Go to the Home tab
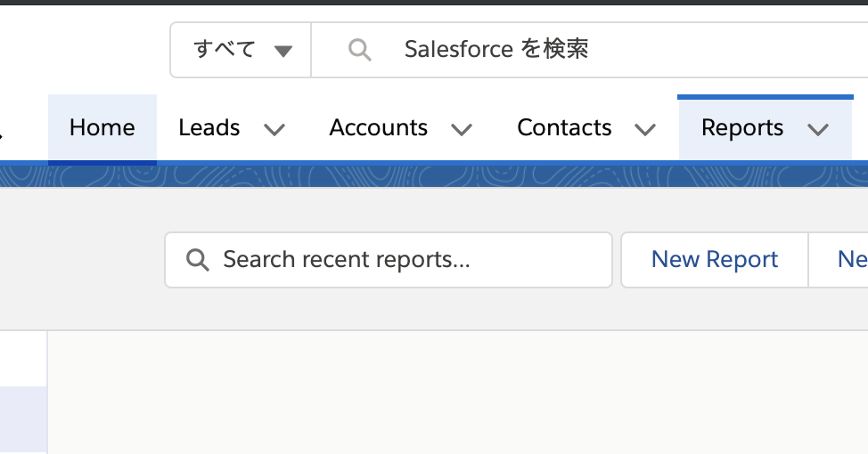Viewport: 868px width, 454px height. pyautogui.click(x=102, y=128)
